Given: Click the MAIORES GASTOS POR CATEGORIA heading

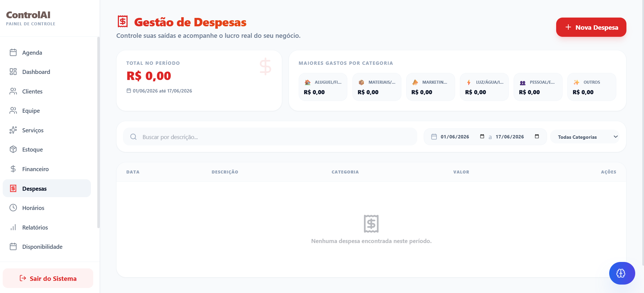Looking at the screenshot, I should pos(346,63).
